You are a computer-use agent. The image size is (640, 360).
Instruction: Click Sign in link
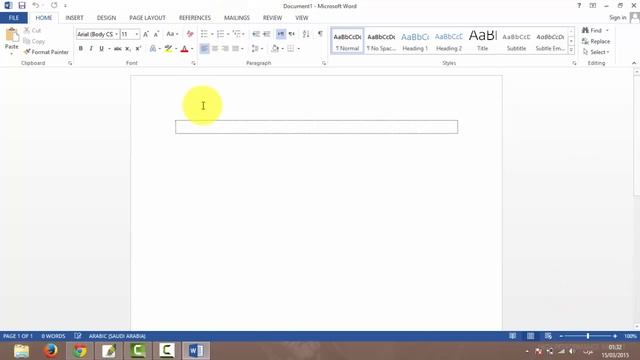point(618,18)
